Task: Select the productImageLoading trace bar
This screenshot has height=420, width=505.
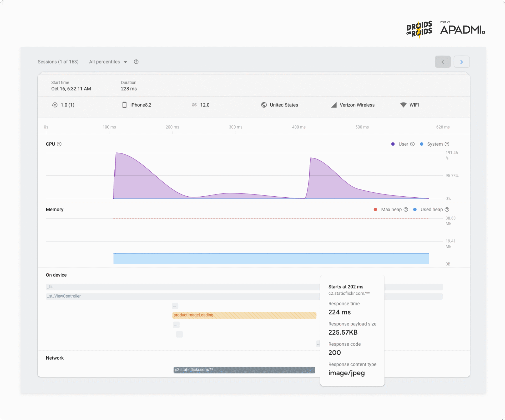Action: 244,315
